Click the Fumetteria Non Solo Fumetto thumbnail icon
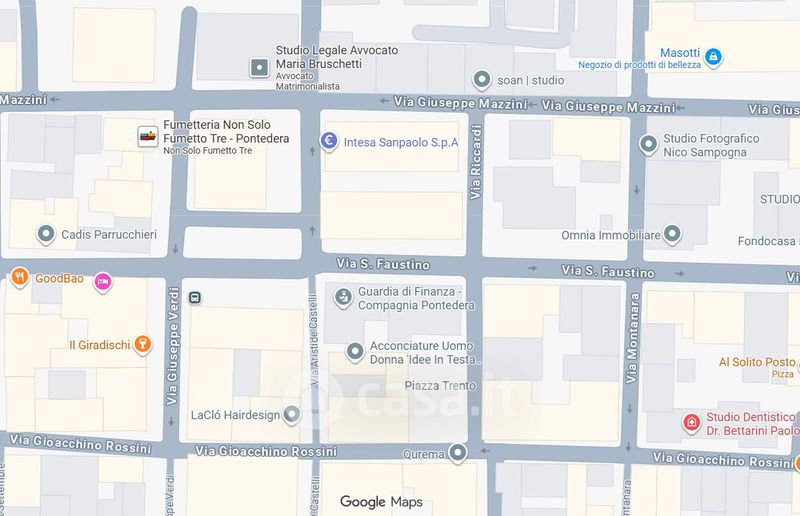Screen dimensions: 800x516 pos(148,136)
